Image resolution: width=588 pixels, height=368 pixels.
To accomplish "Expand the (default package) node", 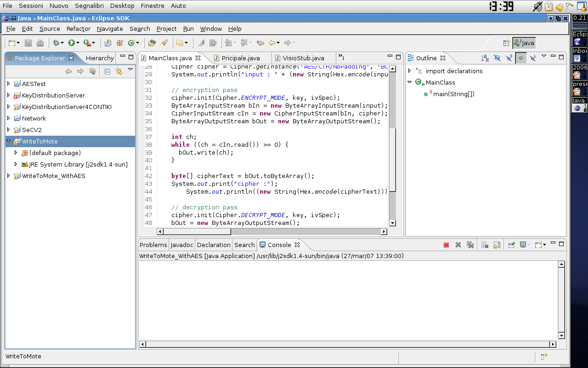I will tap(16, 153).
